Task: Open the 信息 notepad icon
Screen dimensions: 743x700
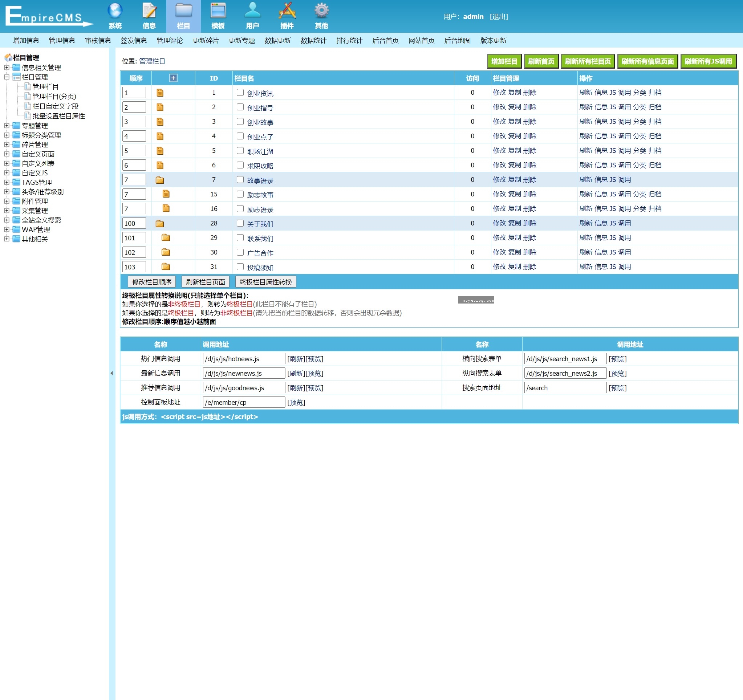Action: coord(149,11)
